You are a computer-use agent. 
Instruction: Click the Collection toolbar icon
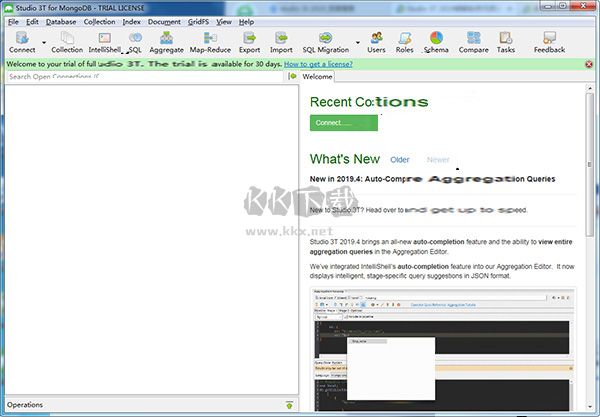pyautogui.click(x=67, y=42)
